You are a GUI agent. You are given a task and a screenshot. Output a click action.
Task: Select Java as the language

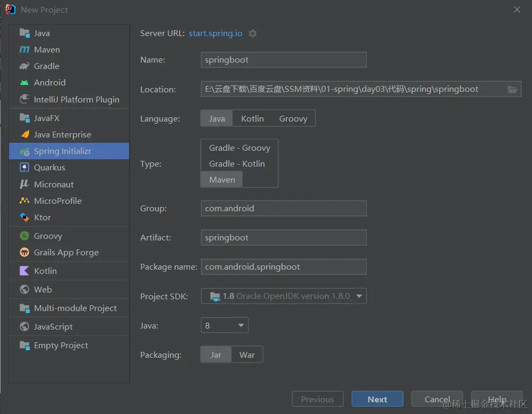217,118
